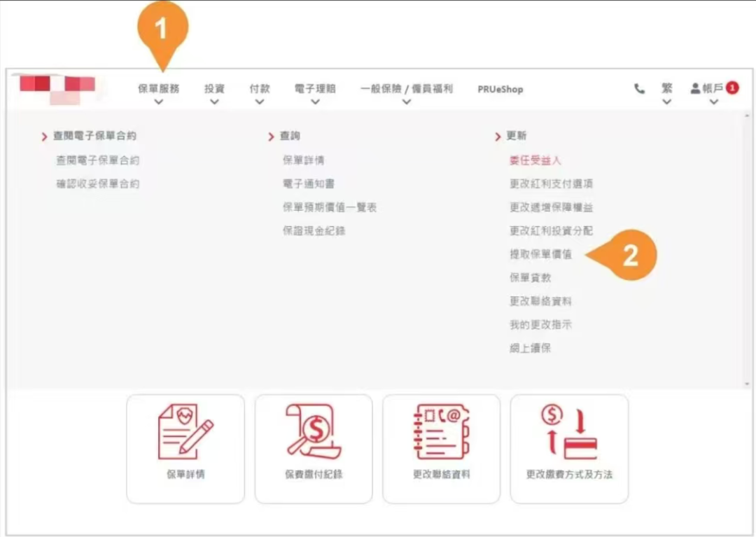Click the 更改繳費方式及方法 card icon
The width and height of the screenshot is (756, 537).
coord(569,432)
